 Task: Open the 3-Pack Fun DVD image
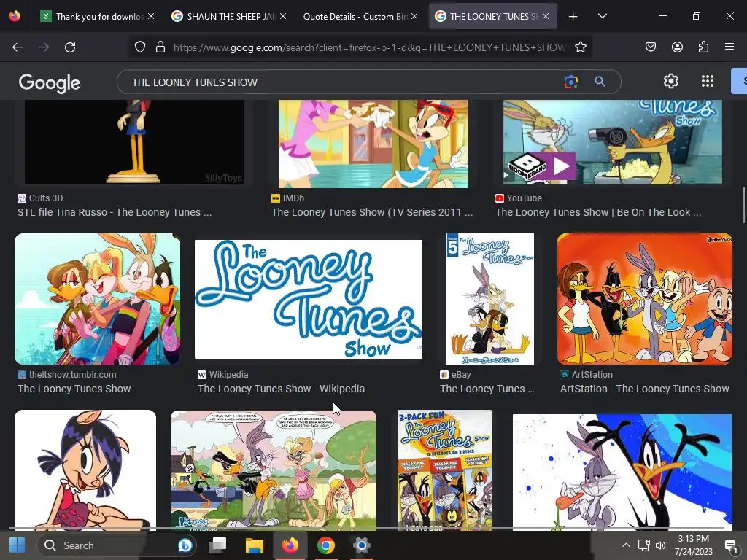tap(444, 470)
